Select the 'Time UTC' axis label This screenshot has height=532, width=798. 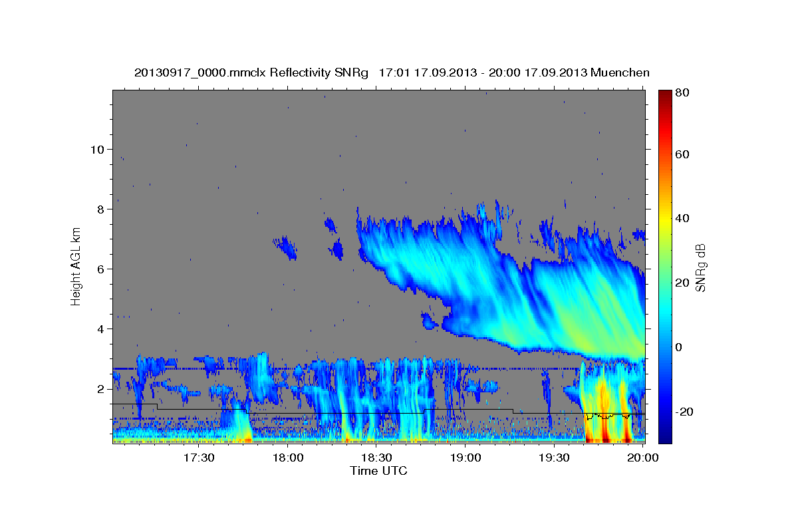[x=378, y=471]
